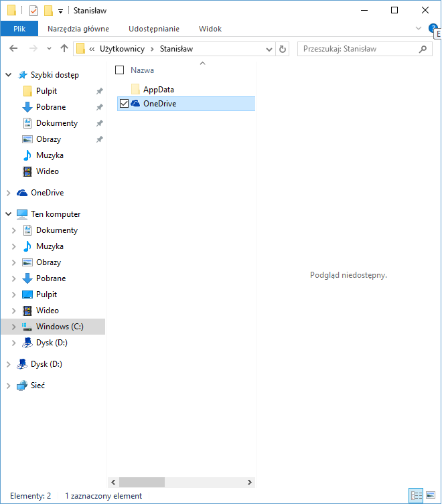Click the search magnifier icon
This screenshot has width=442, height=504.
(x=423, y=49)
